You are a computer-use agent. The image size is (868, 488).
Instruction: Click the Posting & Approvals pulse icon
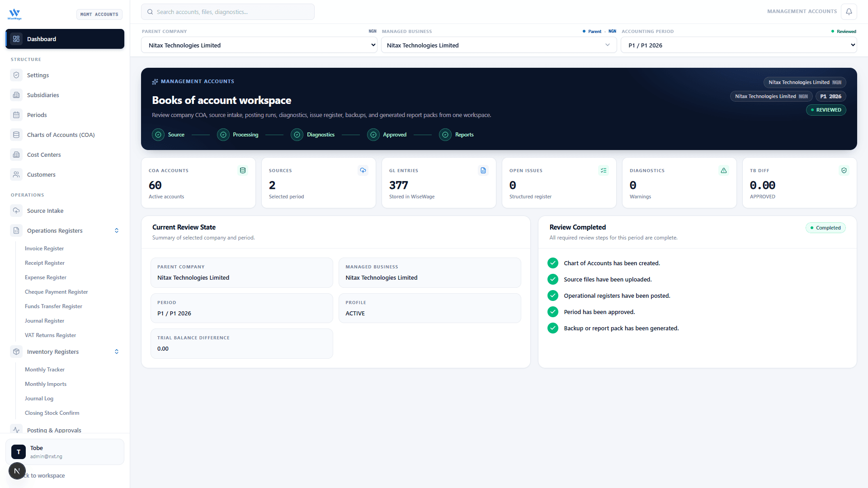[16, 430]
